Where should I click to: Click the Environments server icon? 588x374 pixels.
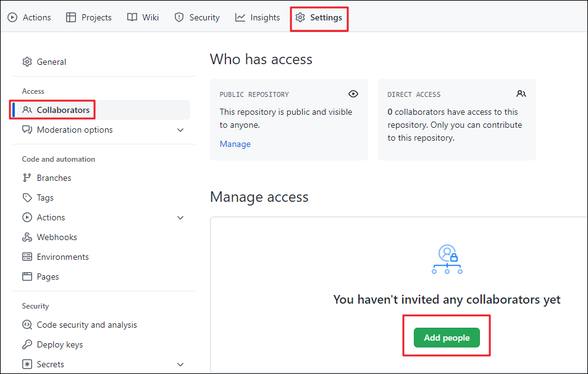click(27, 257)
